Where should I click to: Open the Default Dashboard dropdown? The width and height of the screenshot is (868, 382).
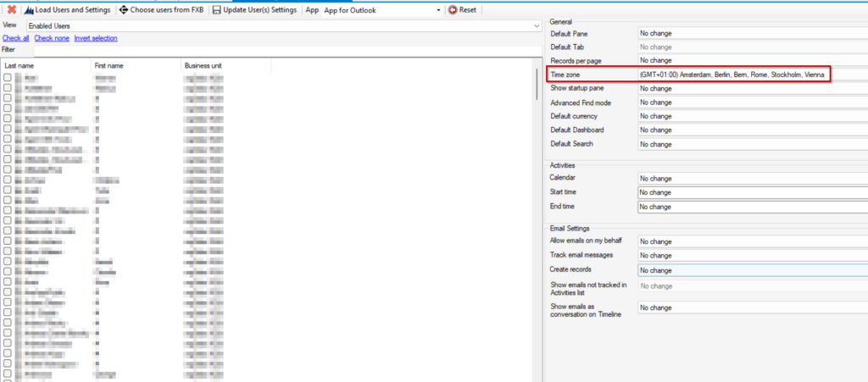click(x=753, y=130)
